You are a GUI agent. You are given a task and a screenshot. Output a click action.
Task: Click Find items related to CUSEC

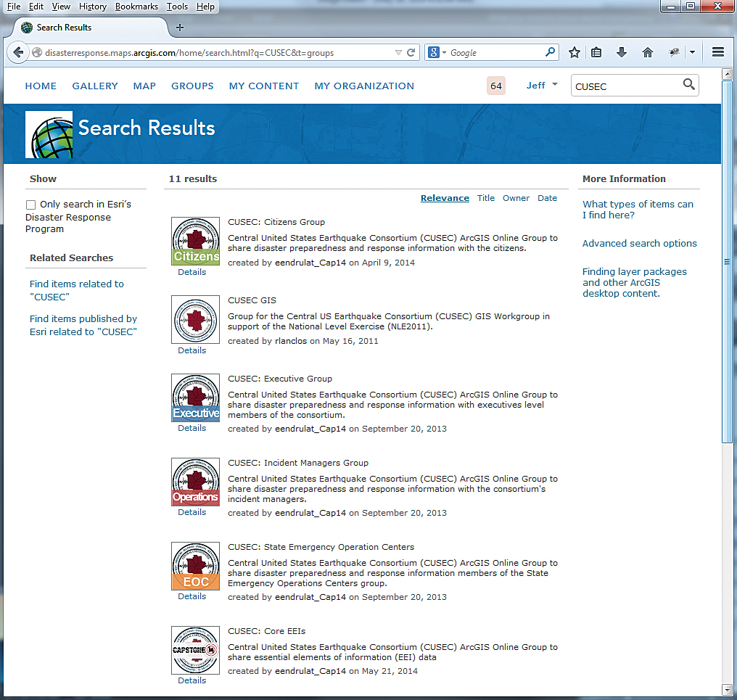coord(77,290)
